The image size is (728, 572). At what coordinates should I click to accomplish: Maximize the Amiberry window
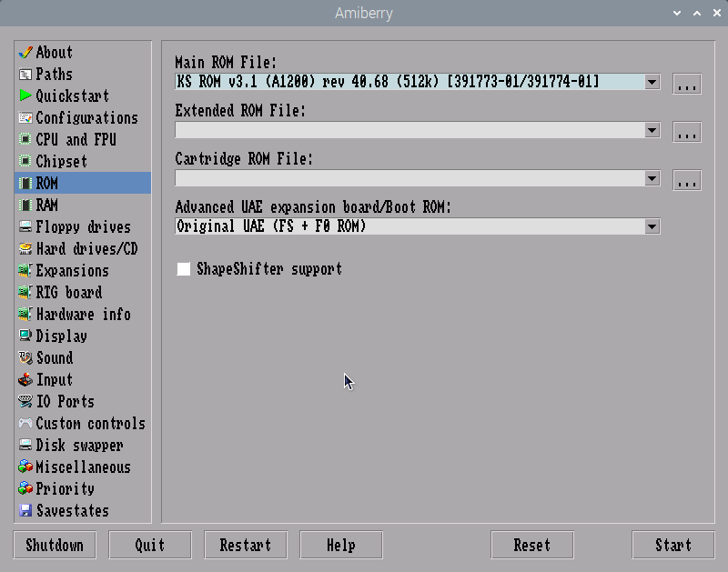[x=697, y=13]
